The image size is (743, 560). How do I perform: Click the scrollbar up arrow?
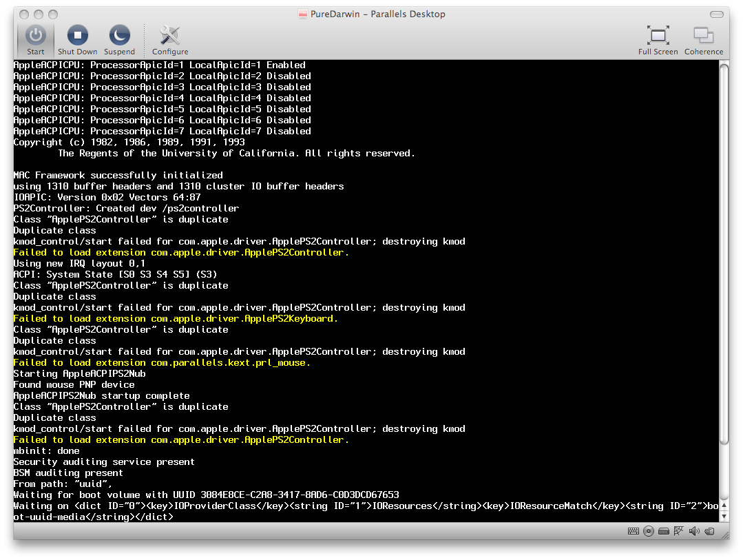724,505
